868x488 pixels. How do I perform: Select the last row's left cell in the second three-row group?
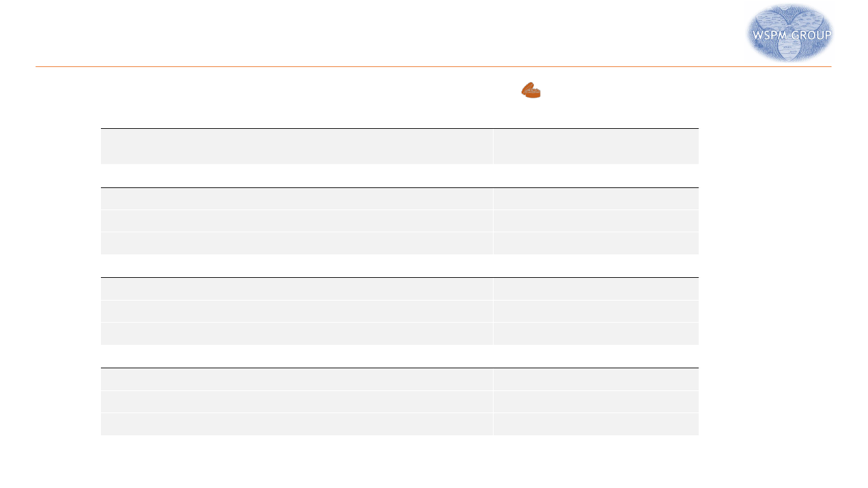297,334
